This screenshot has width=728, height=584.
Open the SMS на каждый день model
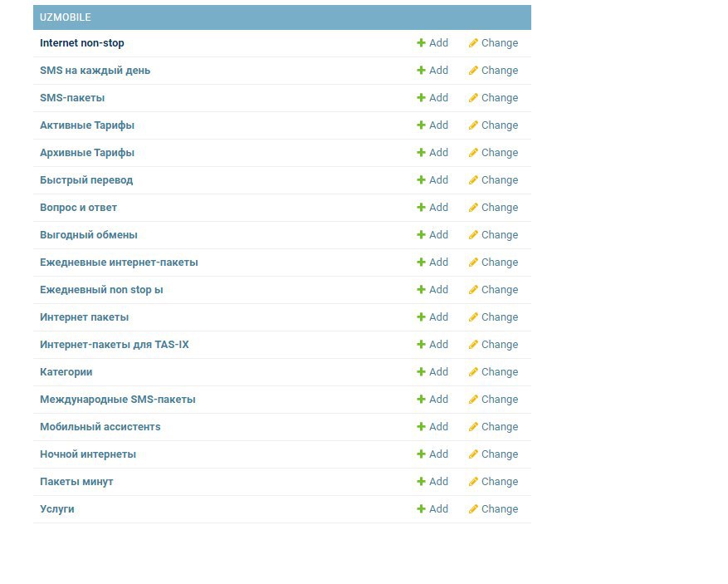pyautogui.click(x=95, y=70)
